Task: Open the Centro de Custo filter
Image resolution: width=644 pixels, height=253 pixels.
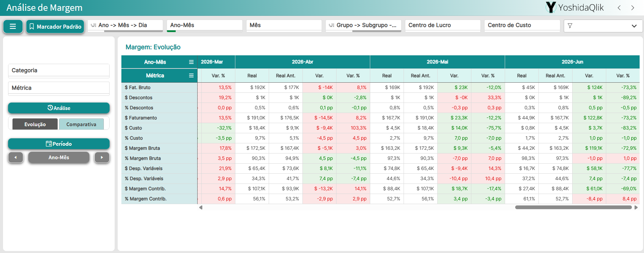Action: [522, 25]
